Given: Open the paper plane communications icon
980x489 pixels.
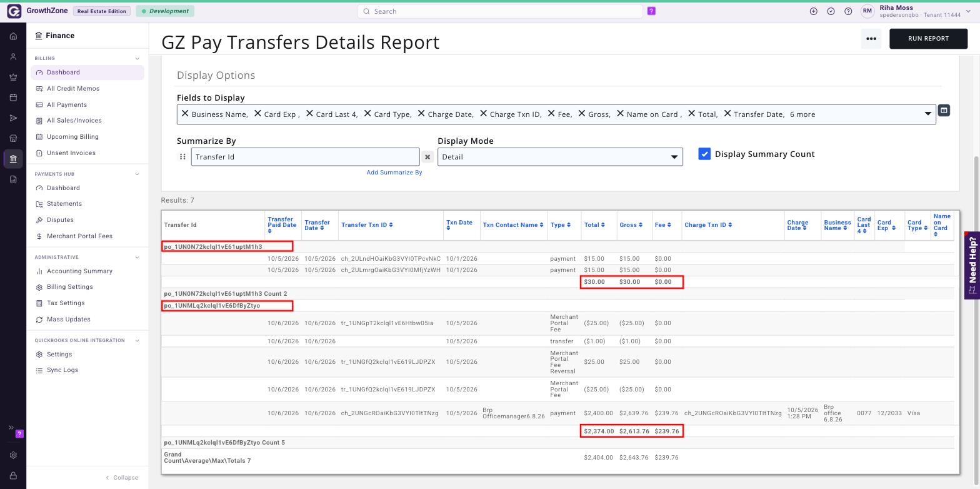Looking at the screenshot, I should pyautogui.click(x=13, y=118).
